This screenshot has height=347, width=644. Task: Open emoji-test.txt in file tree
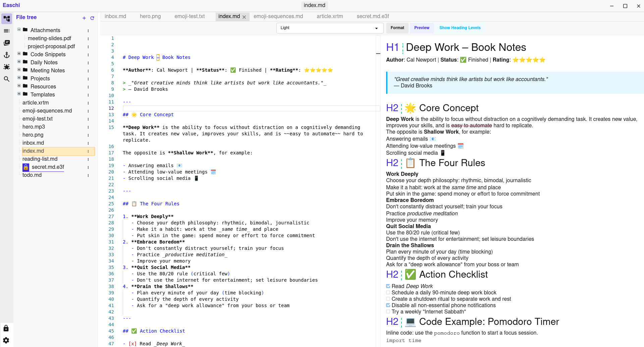pyautogui.click(x=38, y=119)
